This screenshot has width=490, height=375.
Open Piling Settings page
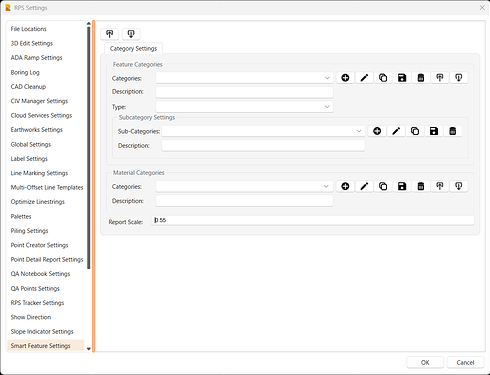pyautogui.click(x=29, y=231)
